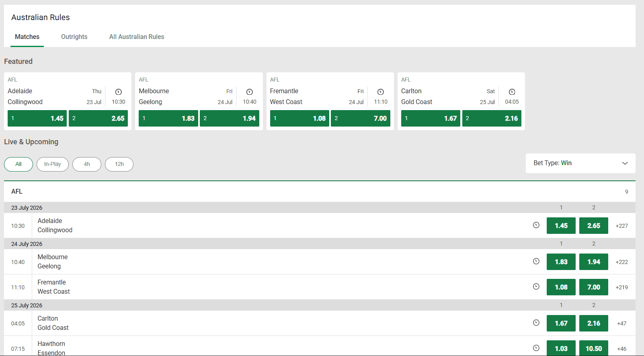Select the All time filter
Image resolution: width=644 pixels, height=356 pixels.
pyautogui.click(x=18, y=164)
